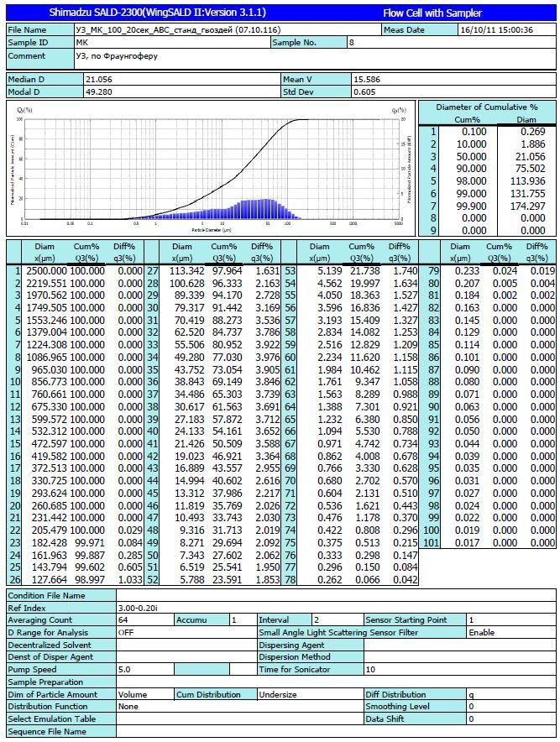Click the row 1 diameter 2500.000

coord(46,270)
